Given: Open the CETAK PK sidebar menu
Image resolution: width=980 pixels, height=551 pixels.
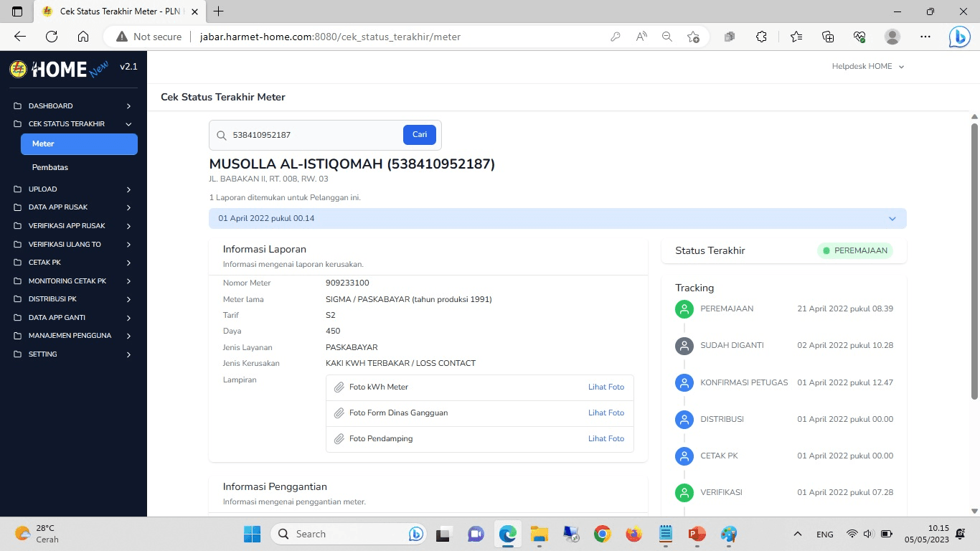Looking at the screenshot, I should [73, 263].
